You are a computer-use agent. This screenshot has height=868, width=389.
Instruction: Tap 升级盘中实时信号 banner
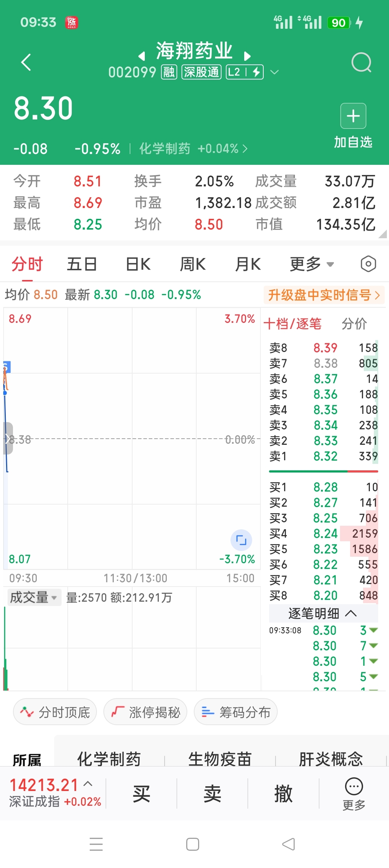[324, 295]
